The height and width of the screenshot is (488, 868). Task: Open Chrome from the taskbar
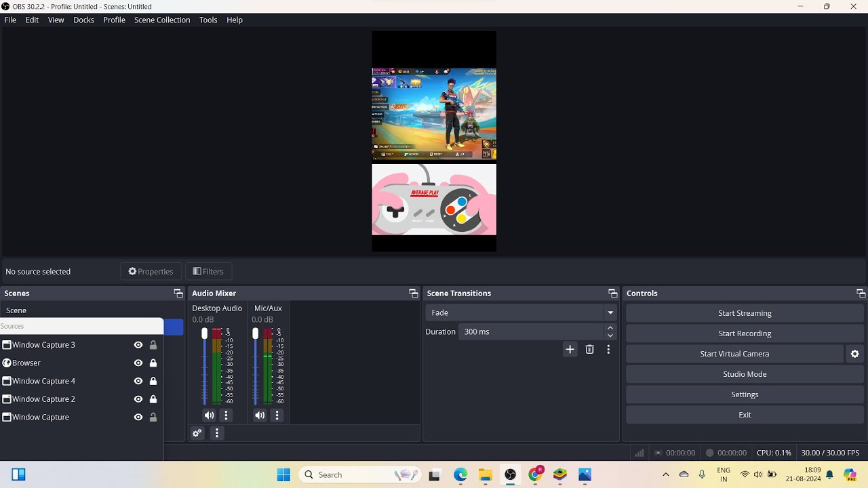pyautogui.click(x=535, y=474)
